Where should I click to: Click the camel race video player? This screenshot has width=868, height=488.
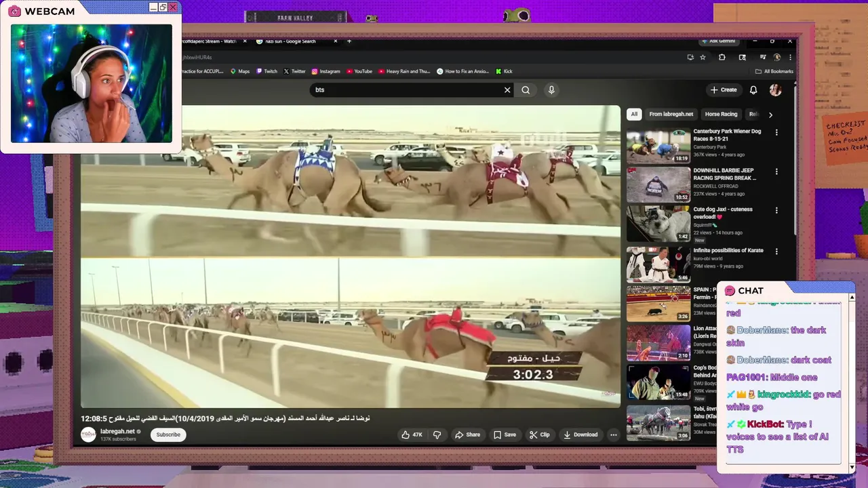[351, 256]
